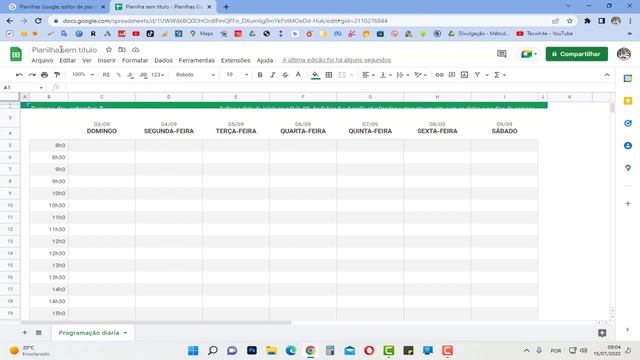Switch to the first Chrome tab

pos(57,7)
